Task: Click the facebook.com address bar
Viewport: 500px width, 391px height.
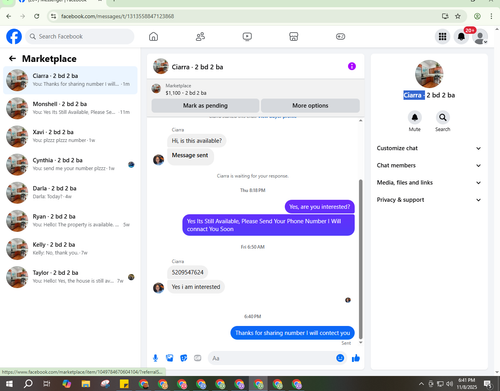Action: [247, 16]
